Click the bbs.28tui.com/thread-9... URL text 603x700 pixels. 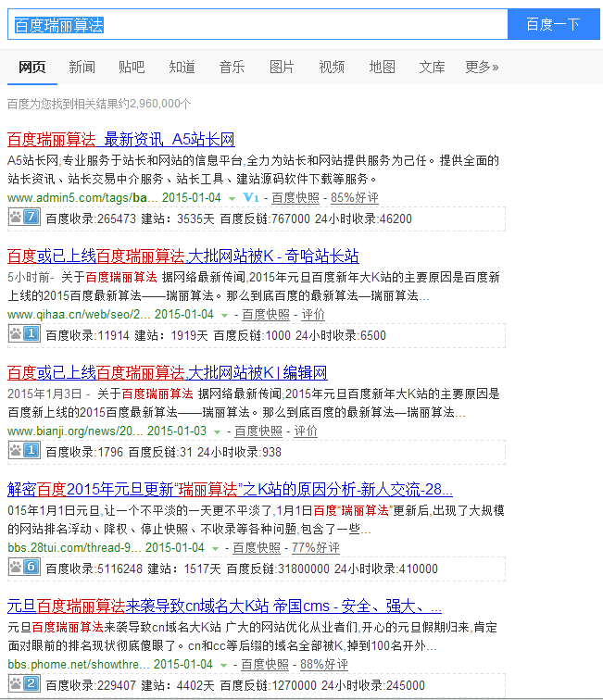75,547
